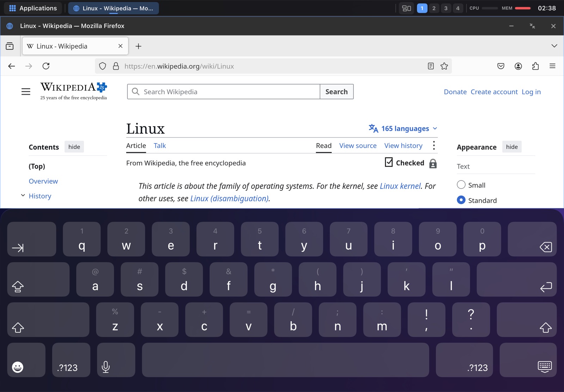Open the Pocket save icon

point(501,66)
